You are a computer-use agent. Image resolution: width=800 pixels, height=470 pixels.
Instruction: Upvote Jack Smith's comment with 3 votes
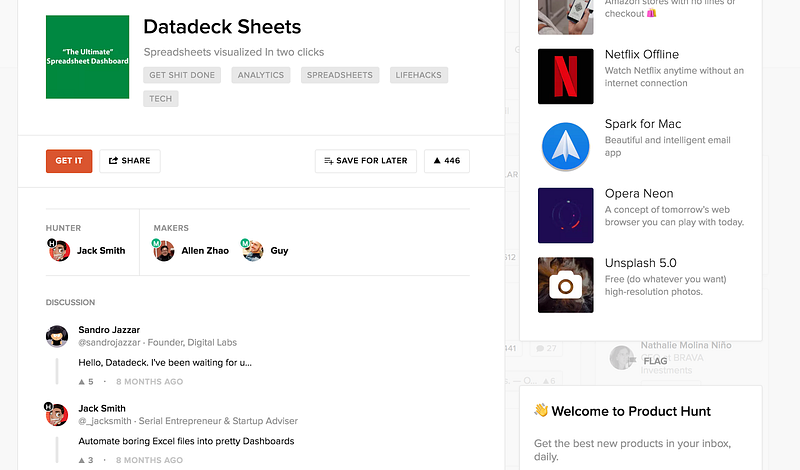tap(86, 460)
